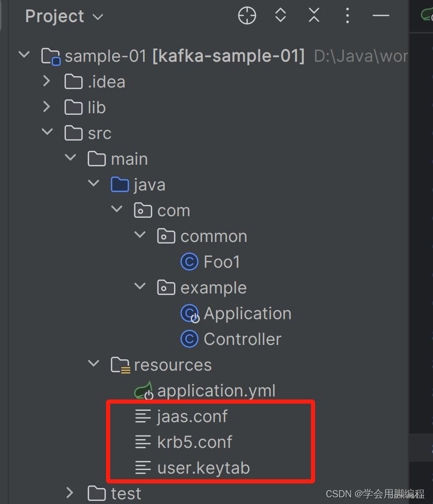Click the Collapse All toolbar icon
This screenshot has height=504, width=433.
coord(314,15)
